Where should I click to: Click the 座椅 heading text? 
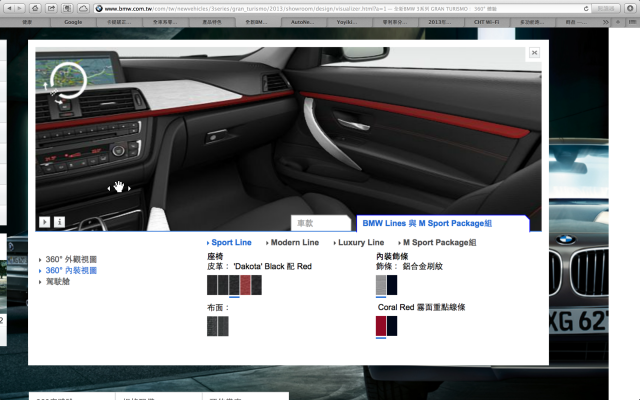pyautogui.click(x=215, y=256)
